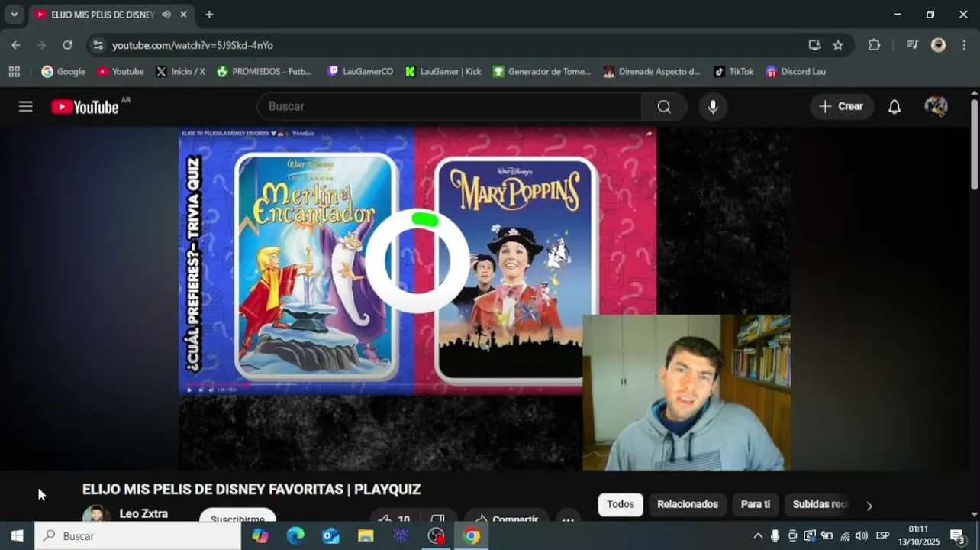Click Suscribirme button
This screenshot has height=550, width=980.
pyautogui.click(x=237, y=516)
